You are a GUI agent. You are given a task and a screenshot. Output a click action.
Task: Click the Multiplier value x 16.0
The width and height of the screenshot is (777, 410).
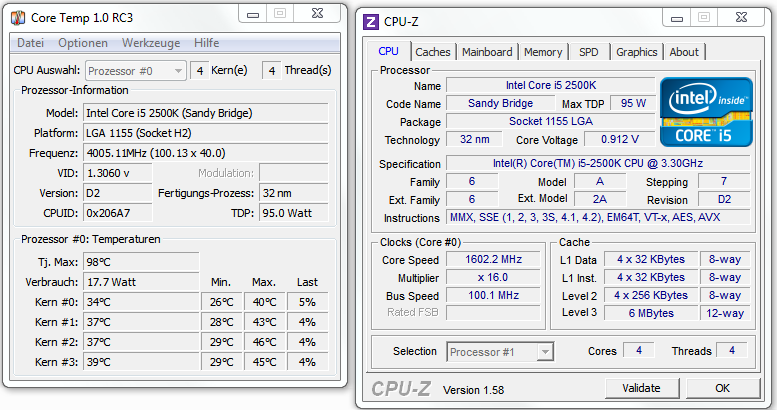point(493,277)
